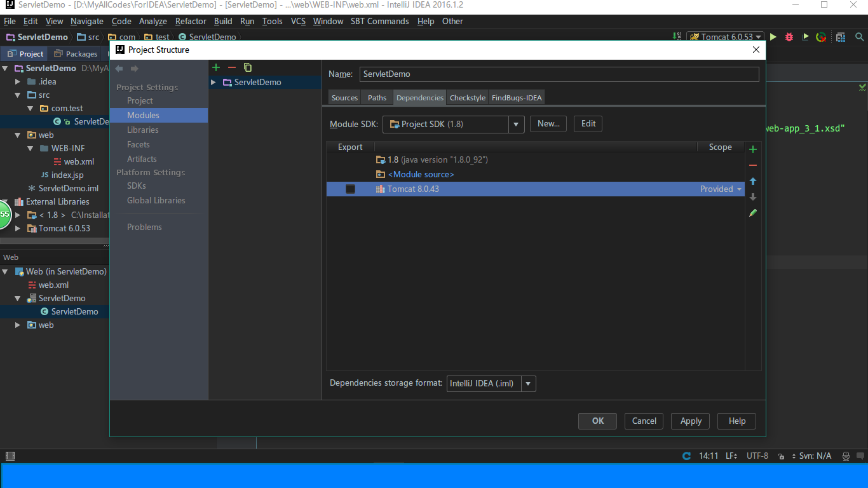Click the Apply button
Viewport: 868px width, 488px height.
tap(691, 421)
